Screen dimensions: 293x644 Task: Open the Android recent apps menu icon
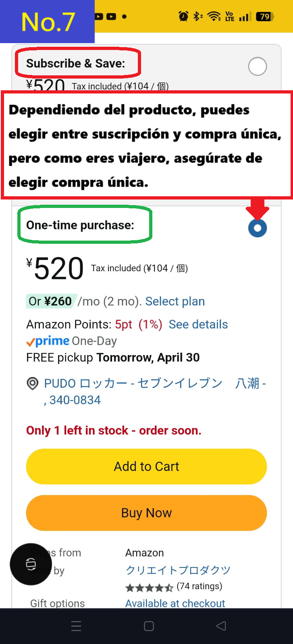[x=76, y=626]
